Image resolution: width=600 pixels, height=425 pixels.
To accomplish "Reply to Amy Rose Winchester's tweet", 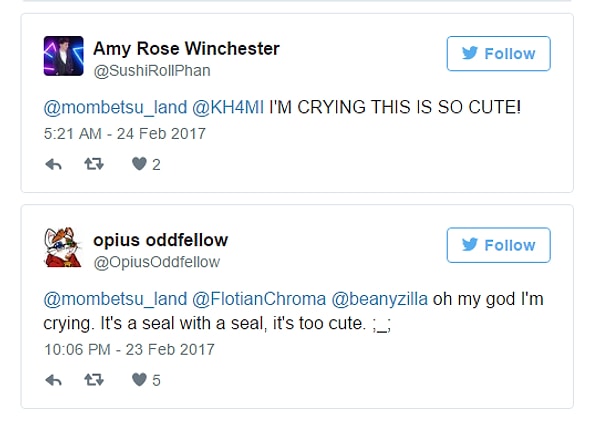I will pos(54,165).
